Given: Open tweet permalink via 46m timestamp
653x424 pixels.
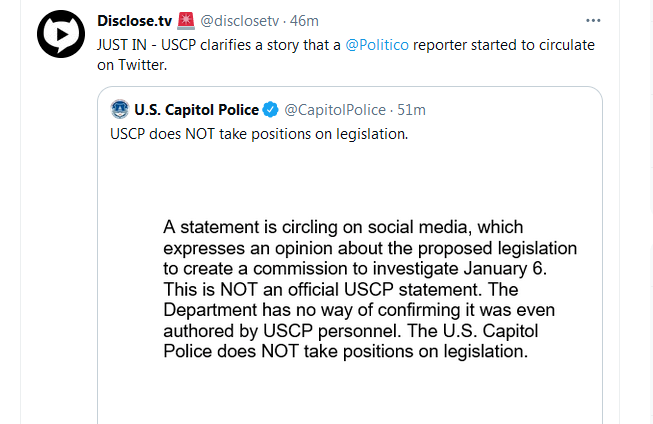Looking at the screenshot, I should pos(304,20).
